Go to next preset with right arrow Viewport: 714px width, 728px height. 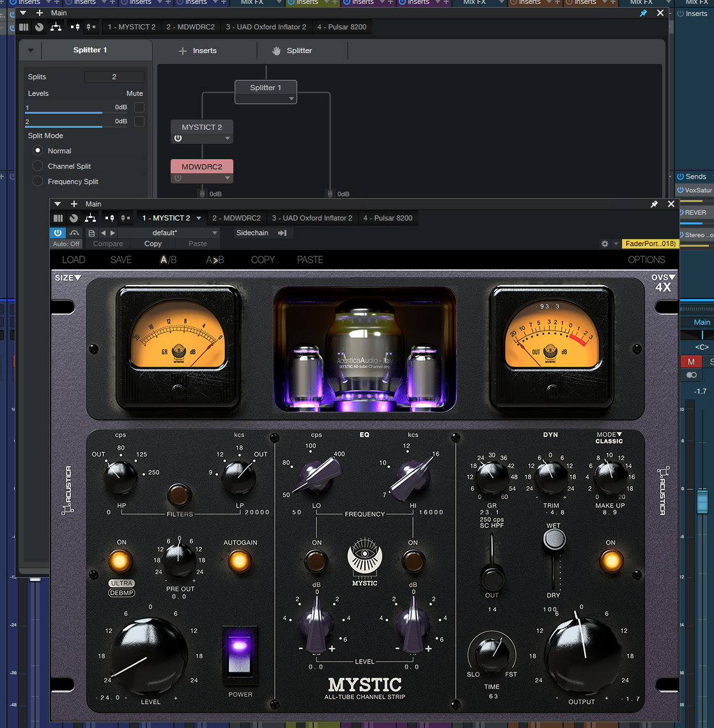click(x=113, y=233)
